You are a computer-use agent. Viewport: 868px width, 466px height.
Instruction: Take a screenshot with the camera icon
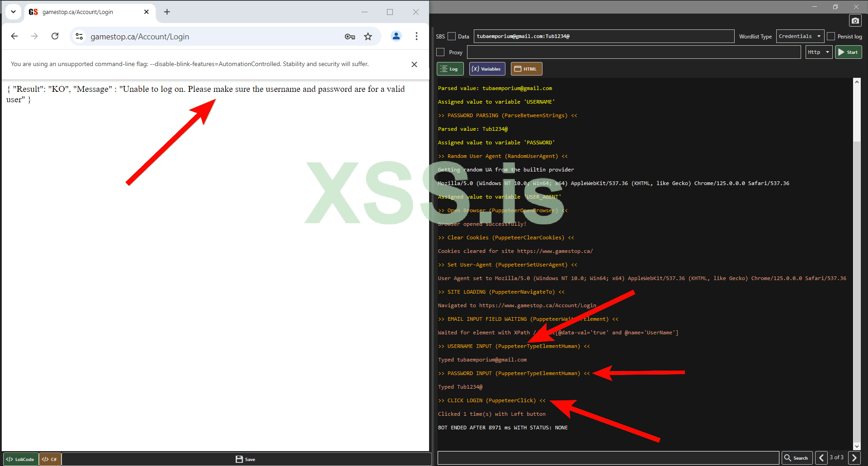(x=855, y=21)
